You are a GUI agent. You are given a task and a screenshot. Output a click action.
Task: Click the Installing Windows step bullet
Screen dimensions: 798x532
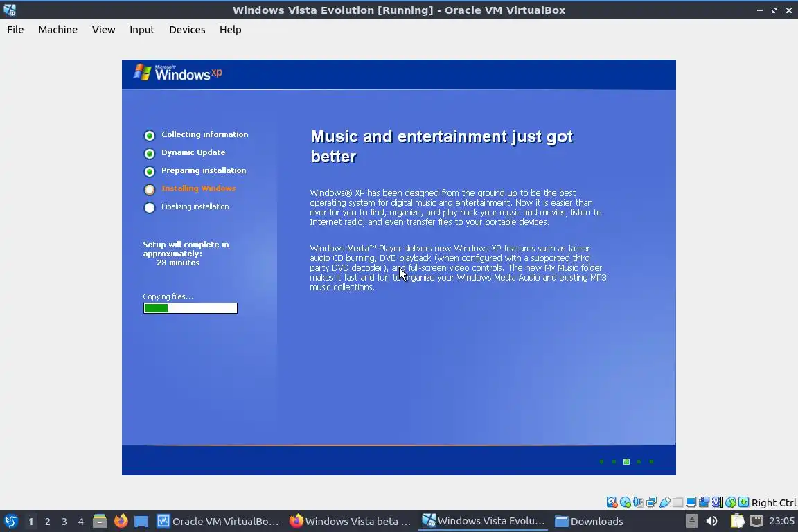pyautogui.click(x=149, y=189)
